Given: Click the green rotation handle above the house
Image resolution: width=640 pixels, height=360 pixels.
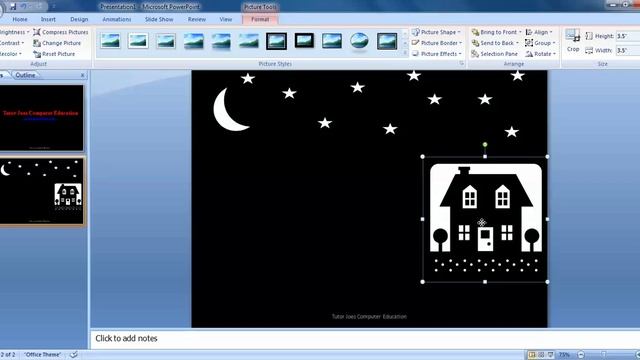Looking at the screenshot, I should tap(485, 144).
